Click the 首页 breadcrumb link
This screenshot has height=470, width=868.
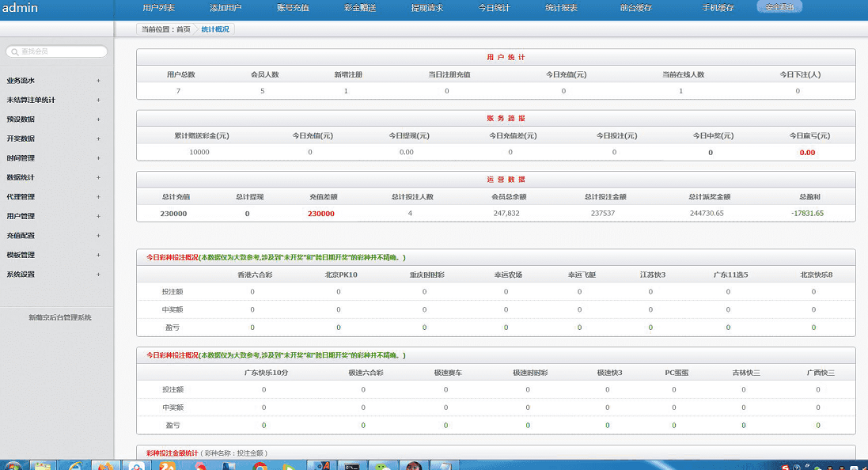(x=183, y=29)
